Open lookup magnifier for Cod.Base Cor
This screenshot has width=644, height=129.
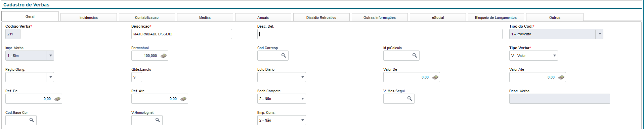(x=32, y=120)
